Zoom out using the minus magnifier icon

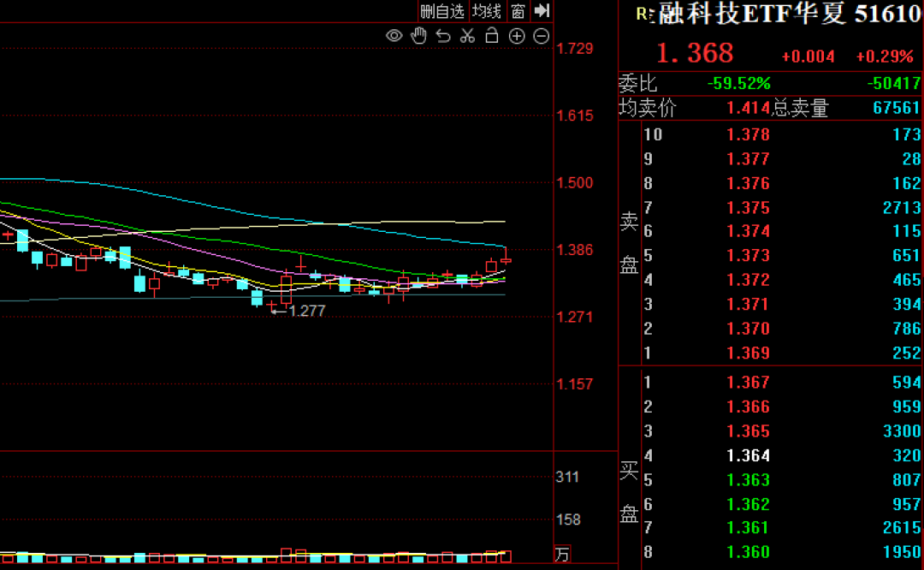point(541,36)
